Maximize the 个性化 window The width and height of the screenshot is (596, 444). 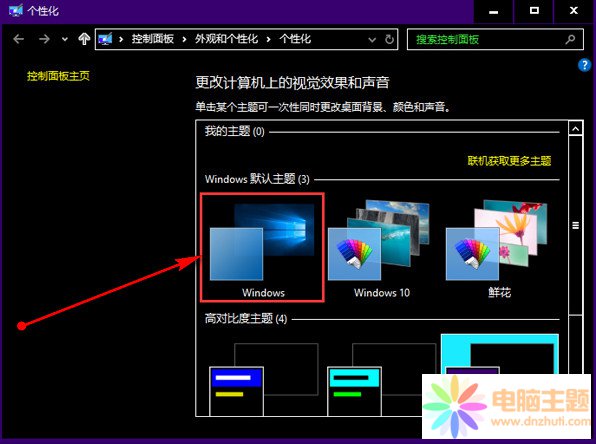[x=534, y=11]
